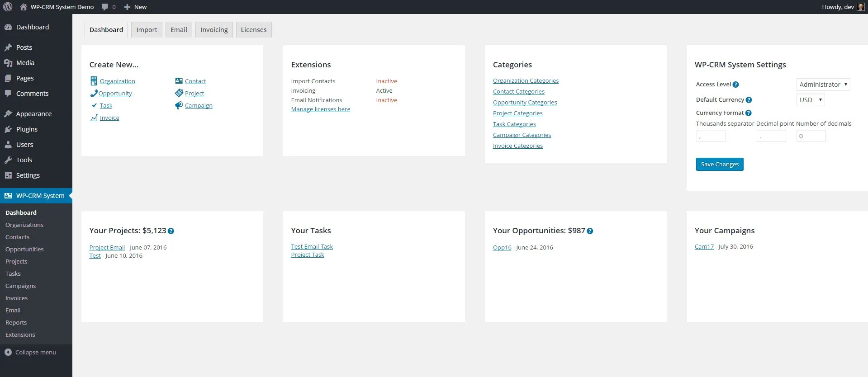Click the Save Changes button
This screenshot has width=868, height=377.
[x=720, y=165]
